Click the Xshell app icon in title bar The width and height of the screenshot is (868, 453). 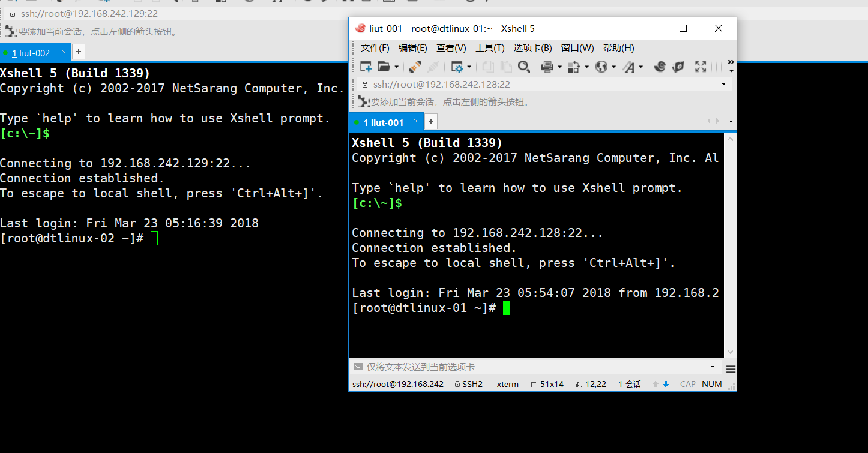click(x=360, y=28)
